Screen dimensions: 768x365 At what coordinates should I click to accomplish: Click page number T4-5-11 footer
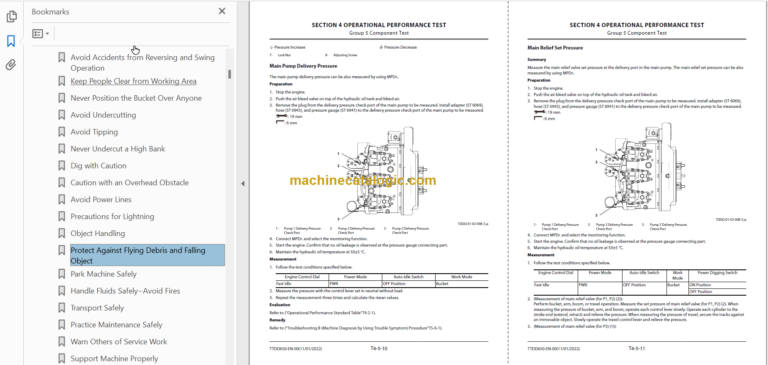(637, 348)
